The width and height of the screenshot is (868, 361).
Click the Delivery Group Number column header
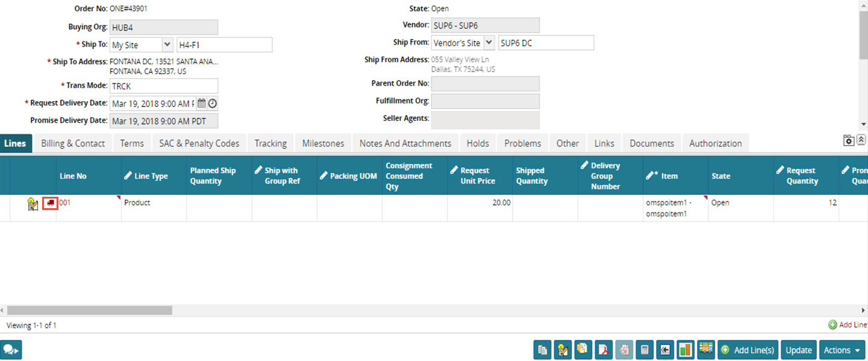point(611,176)
